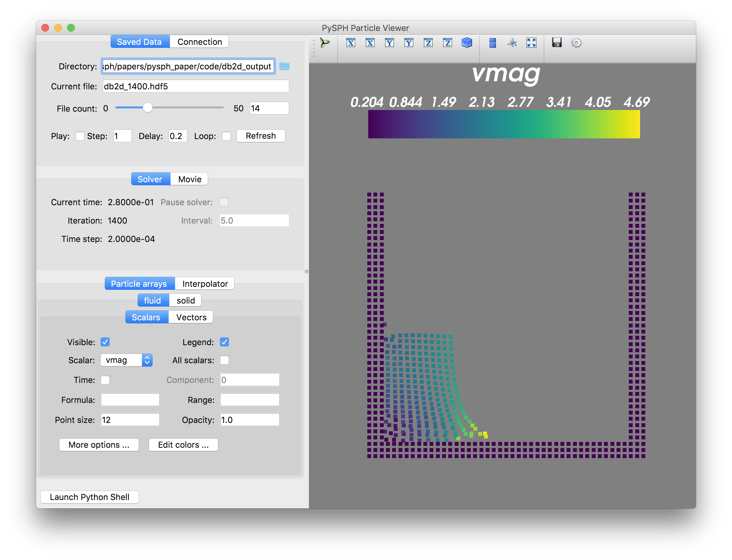This screenshot has width=732, height=560.
Task: Browse for a directory with the folder icon
Action: 284,66
